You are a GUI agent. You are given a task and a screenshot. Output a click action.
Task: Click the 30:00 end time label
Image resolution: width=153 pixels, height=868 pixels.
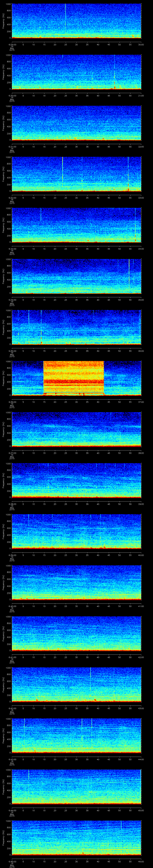point(141,44)
